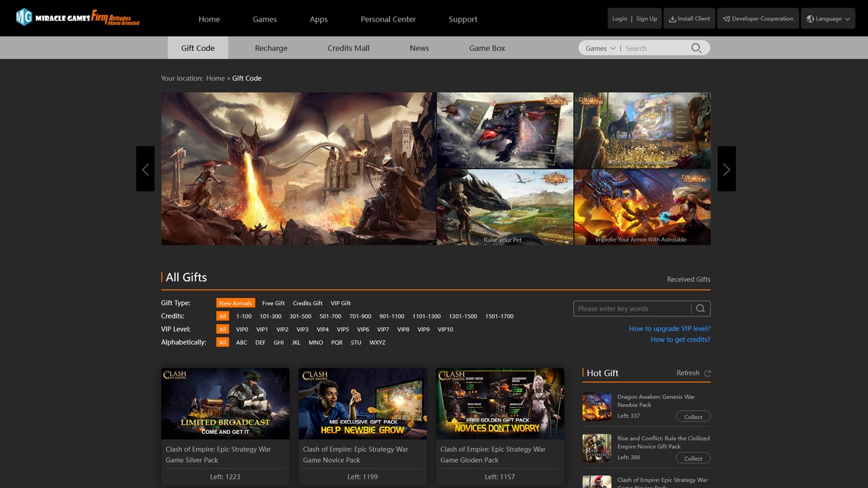Open the Rise and Conflict hot gift thumbnail
The image size is (868, 488).
pos(597,449)
